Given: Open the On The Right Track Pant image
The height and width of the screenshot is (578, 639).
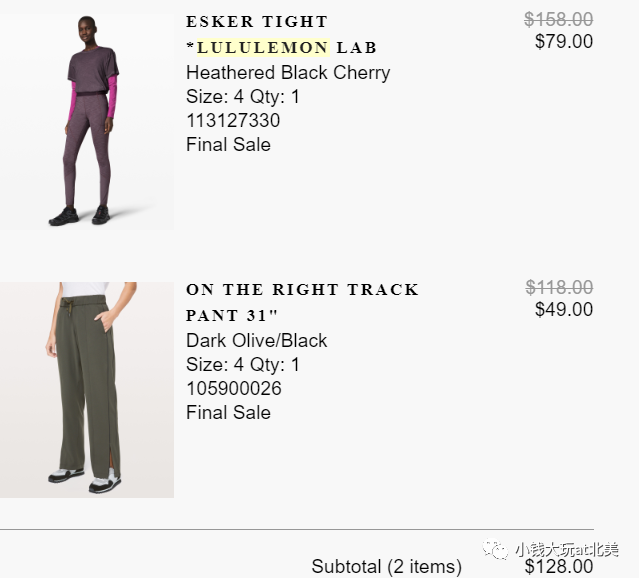Looking at the screenshot, I should [87, 390].
